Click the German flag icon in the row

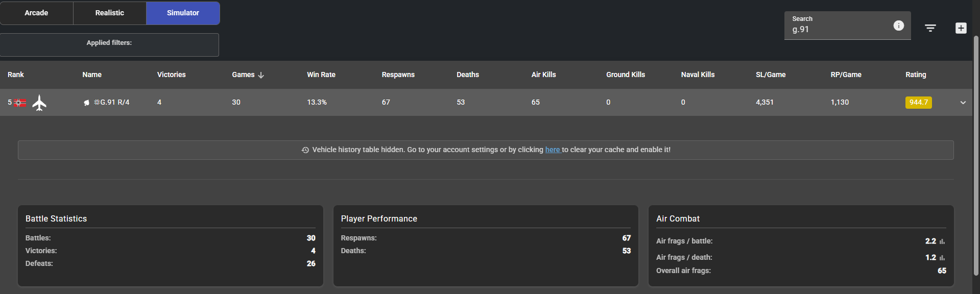tap(20, 103)
